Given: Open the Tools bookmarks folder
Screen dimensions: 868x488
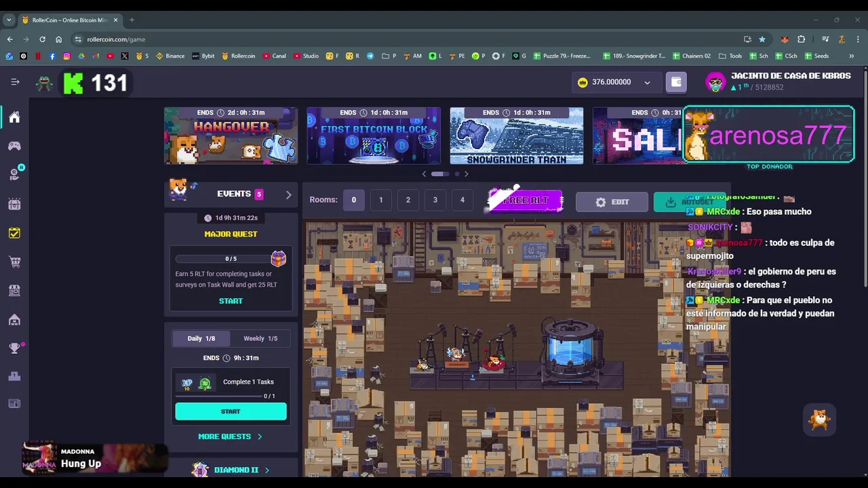Looking at the screenshot, I should [730, 56].
